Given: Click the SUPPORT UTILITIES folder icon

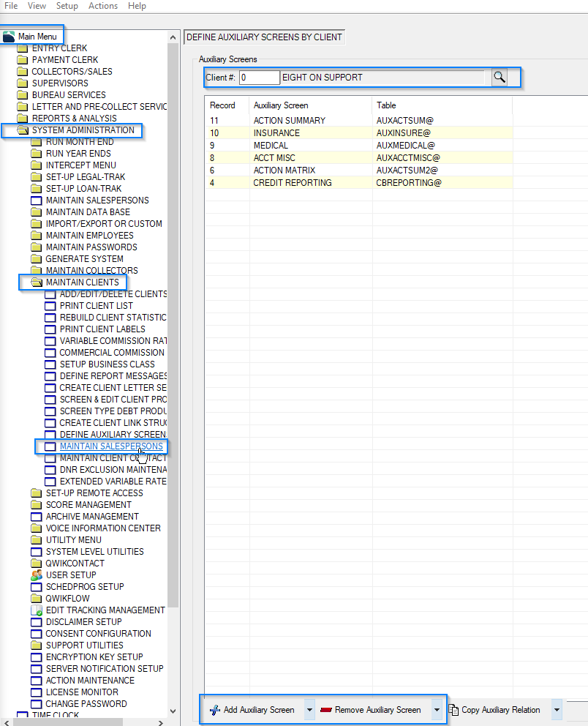Looking at the screenshot, I should pos(36,645).
